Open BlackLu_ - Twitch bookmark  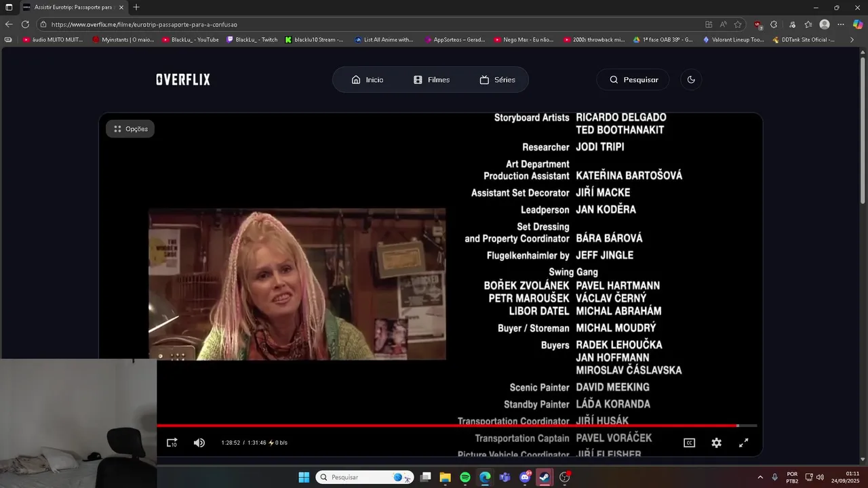[252, 40]
